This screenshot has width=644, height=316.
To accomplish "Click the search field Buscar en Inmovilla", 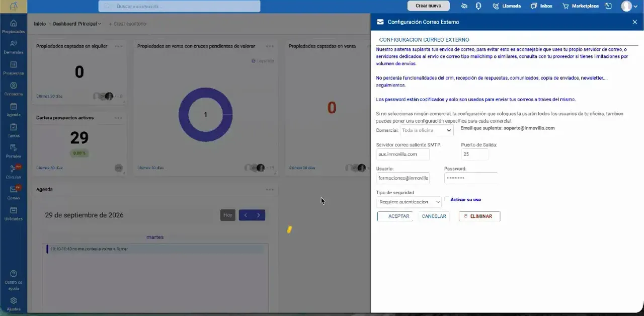I will (x=180, y=7).
